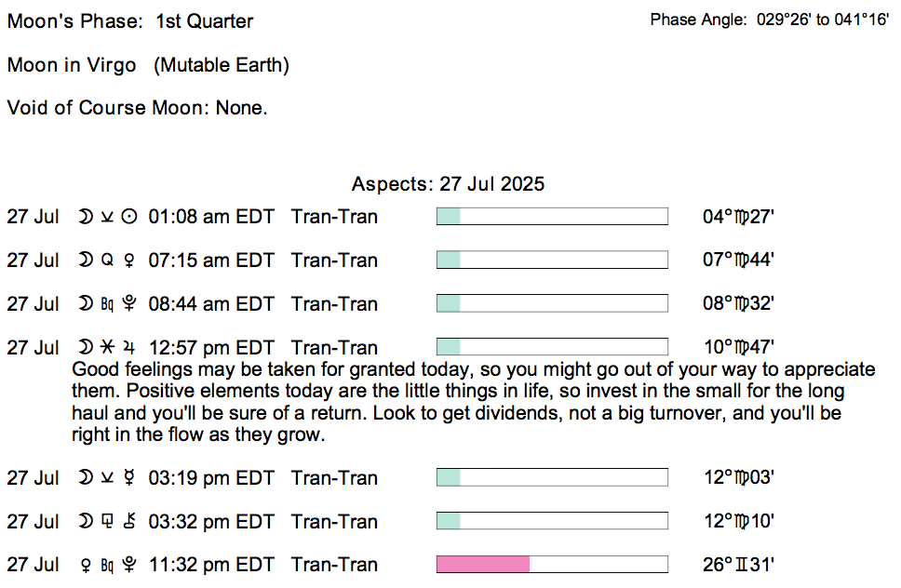Select the Moon glyph in the 01:08 am row
901x588 pixels.
(86, 217)
